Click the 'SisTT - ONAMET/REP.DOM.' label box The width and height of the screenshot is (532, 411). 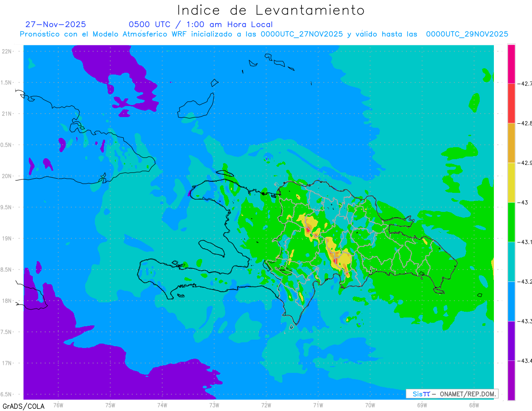452,394
